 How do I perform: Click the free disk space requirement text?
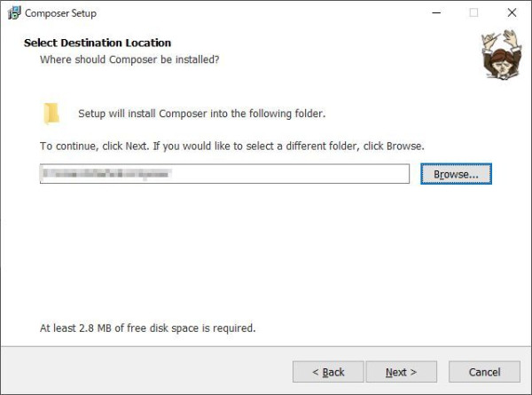pos(148,328)
